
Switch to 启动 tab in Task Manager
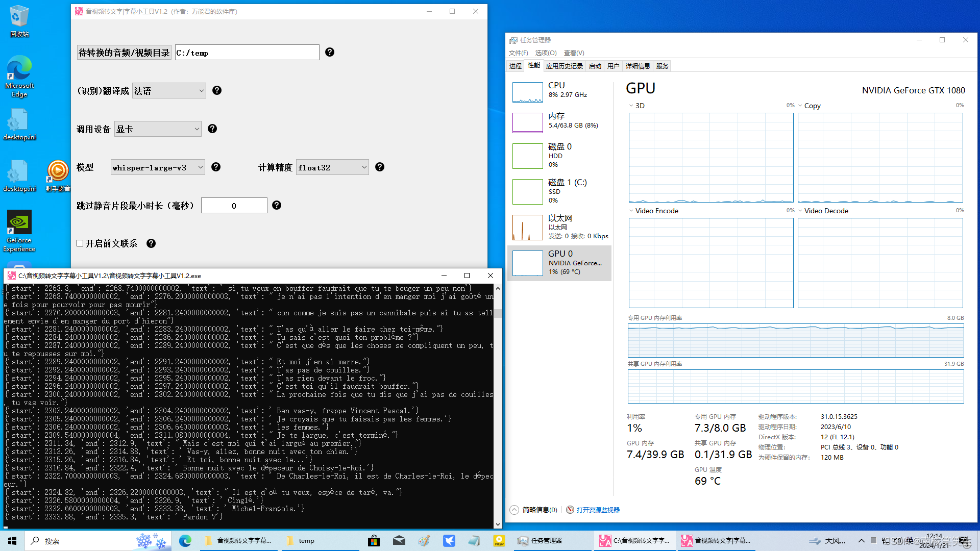(x=595, y=66)
